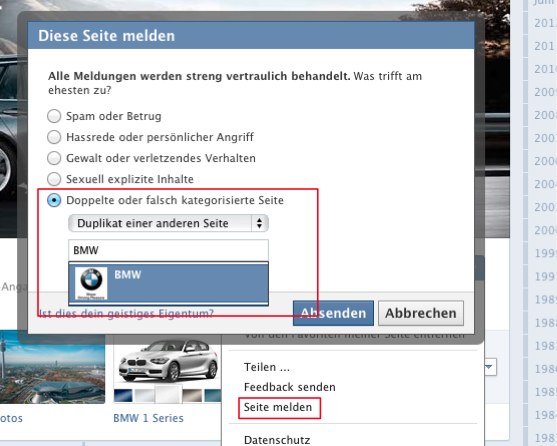Choose 'Hassrede oder persönlicher Angriff' radio button
The height and width of the screenshot is (446, 557).
click(x=54, y=137)
